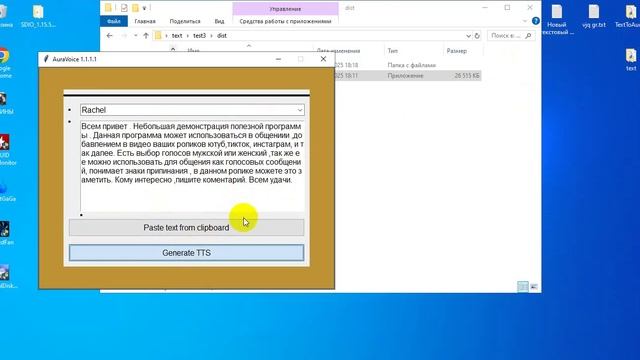Screen dimensions: 640x360
Task: Minimize the Explorer dist window
Action: coord(484,7)
